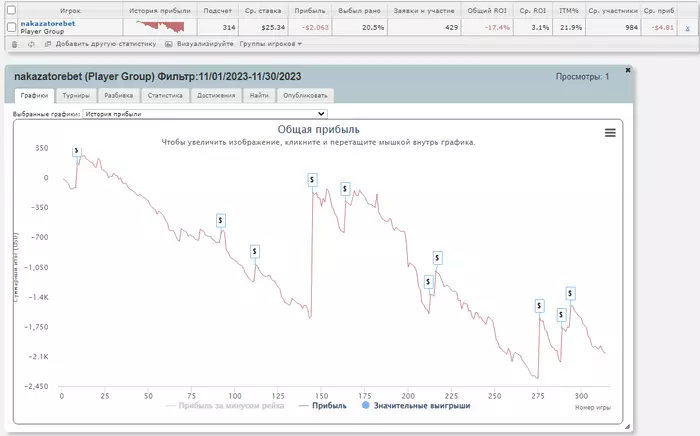Viewport: 700px width, 436px height.
Task: Tick the select-all checkbox in table header
Action: coord(12,10)
